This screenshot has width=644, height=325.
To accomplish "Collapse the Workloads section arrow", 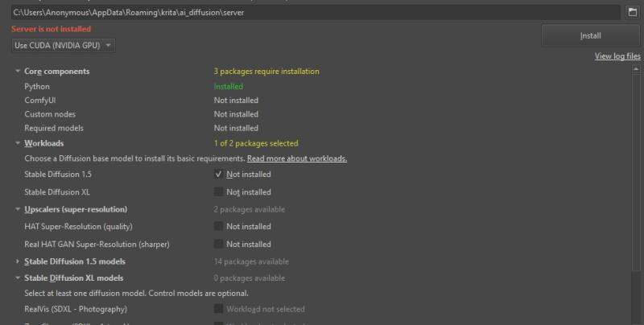I will pyautogui.click(x=18, y=143).
